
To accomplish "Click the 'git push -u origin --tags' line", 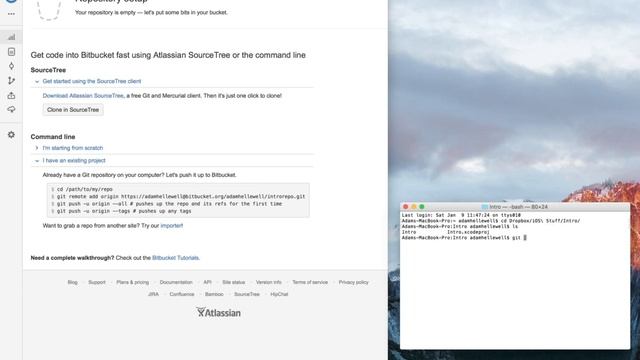I will coord(124,211).
